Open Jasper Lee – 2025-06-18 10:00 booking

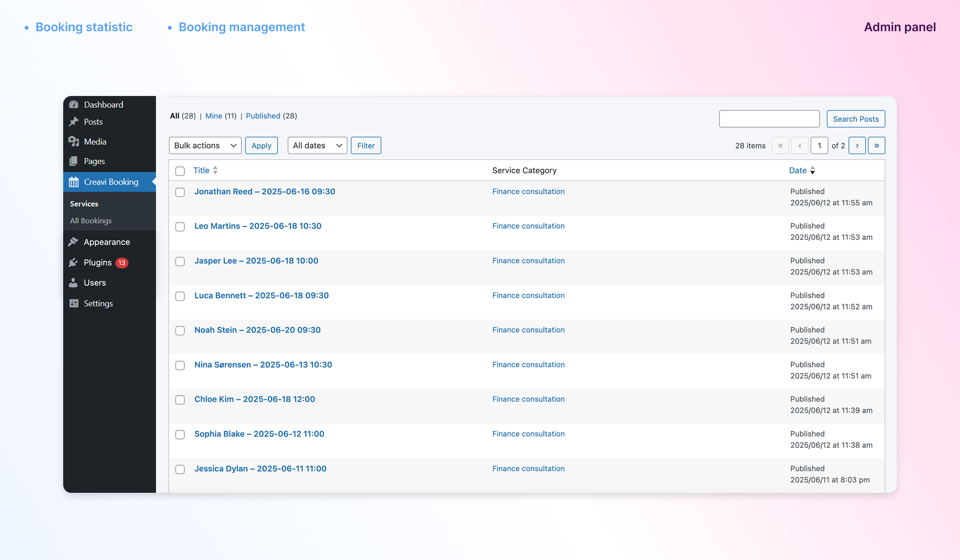click(256, 260)
